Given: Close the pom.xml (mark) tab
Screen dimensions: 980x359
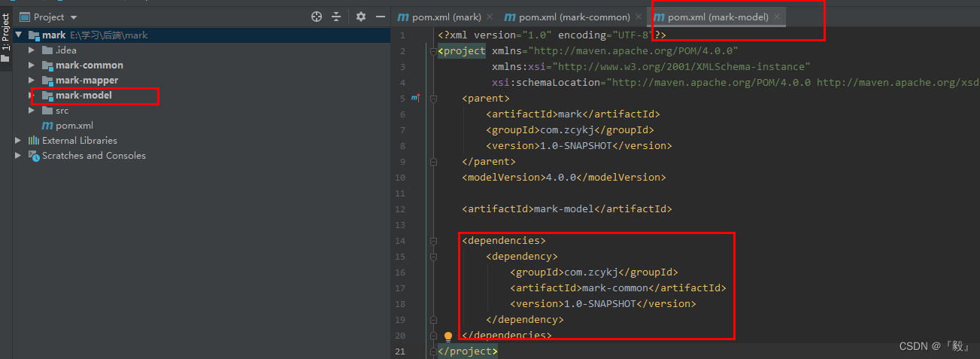Looking at the screenshot, I should tap(490, 17).
